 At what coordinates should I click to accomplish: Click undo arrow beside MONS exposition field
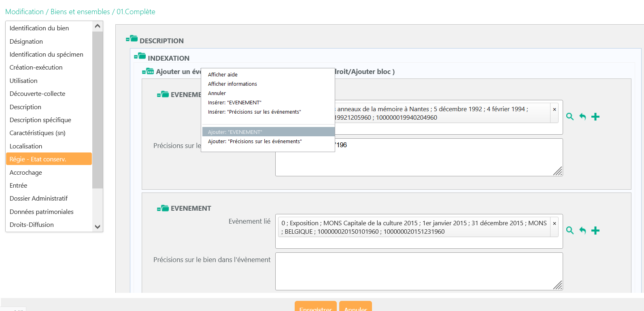coord(582,231)
